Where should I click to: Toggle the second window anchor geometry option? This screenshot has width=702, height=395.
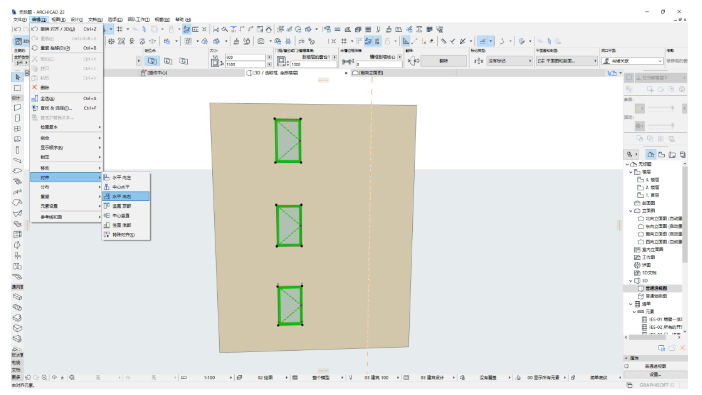[x=168, y=61]
